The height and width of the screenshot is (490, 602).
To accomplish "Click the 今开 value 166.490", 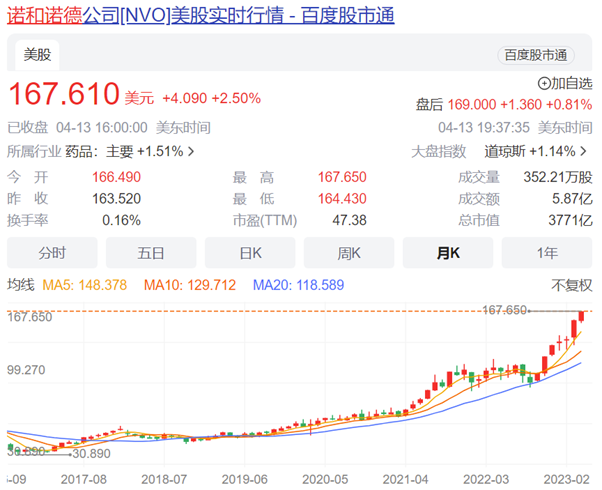I will tap(116, 177).
